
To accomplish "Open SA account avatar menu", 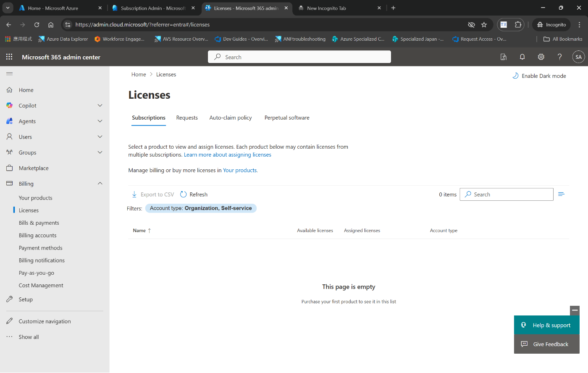I will [x=578, y=57].
